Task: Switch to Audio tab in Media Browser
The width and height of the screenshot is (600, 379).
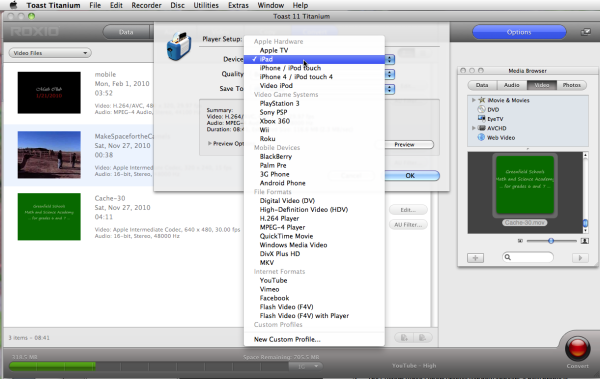Action: tap(511, 85)
